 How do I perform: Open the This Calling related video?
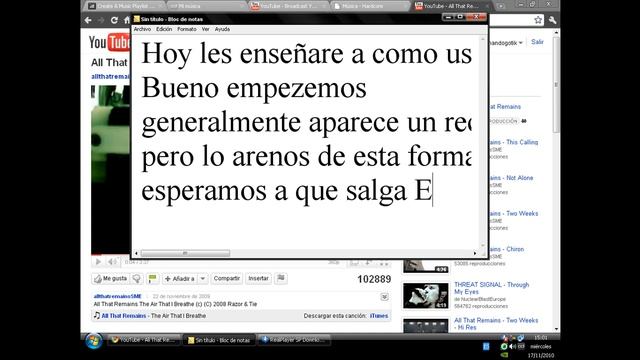[515, 142]
